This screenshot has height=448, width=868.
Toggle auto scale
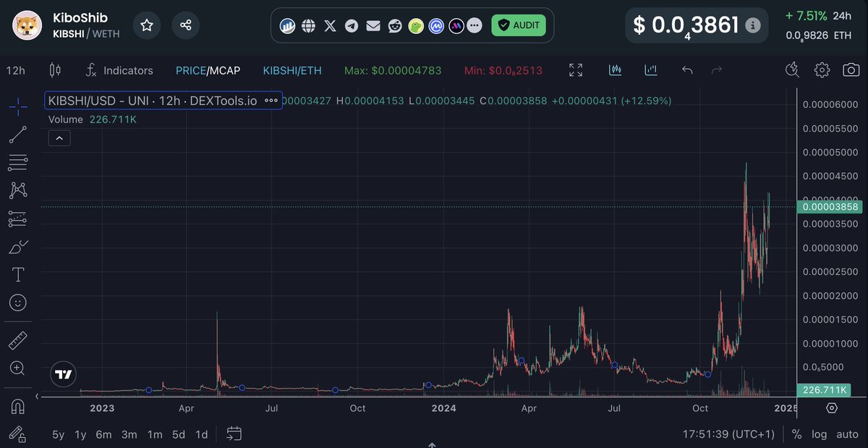[x=847, y=434]
